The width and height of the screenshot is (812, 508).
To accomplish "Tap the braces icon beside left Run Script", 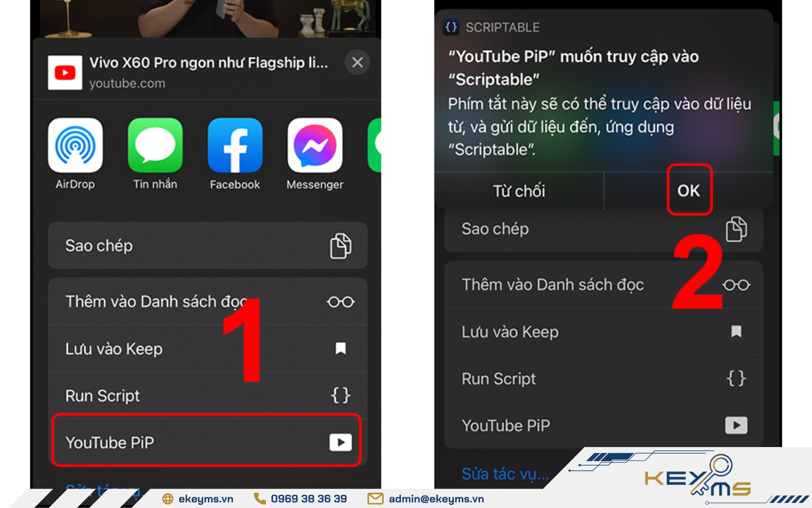I will coord(341,395).
